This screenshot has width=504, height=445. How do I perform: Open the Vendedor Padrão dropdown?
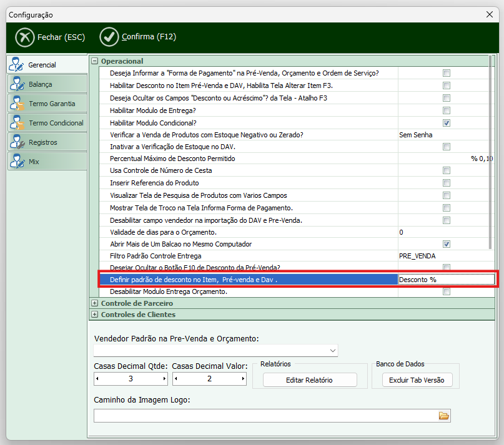coord(332,351)
